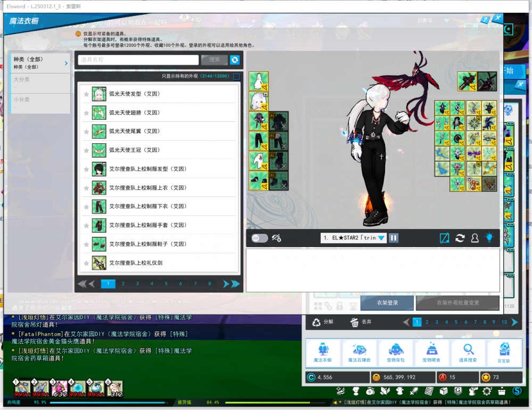Click the refresh icon beside the search button

click(234, 60)
